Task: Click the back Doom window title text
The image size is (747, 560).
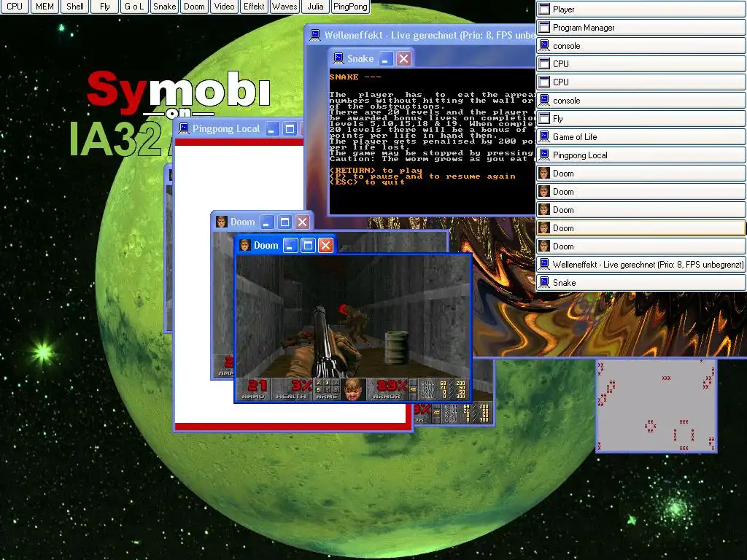Action: (242, 222)
